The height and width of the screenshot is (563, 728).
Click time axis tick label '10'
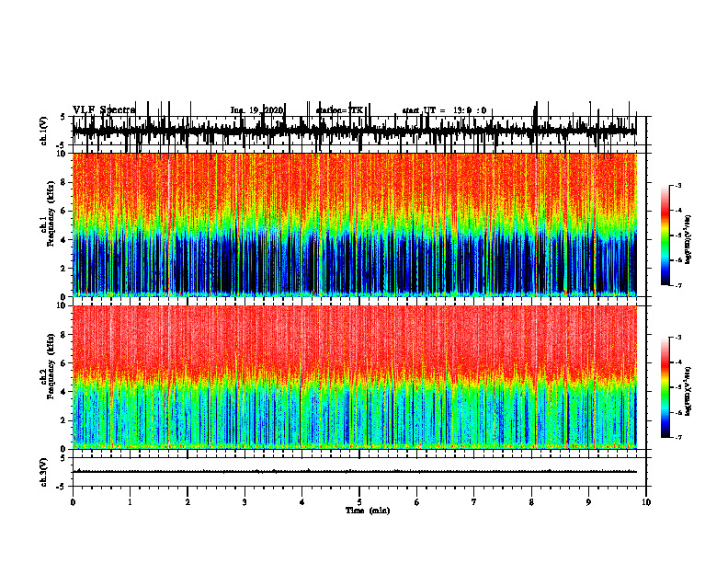pos(646,502)
